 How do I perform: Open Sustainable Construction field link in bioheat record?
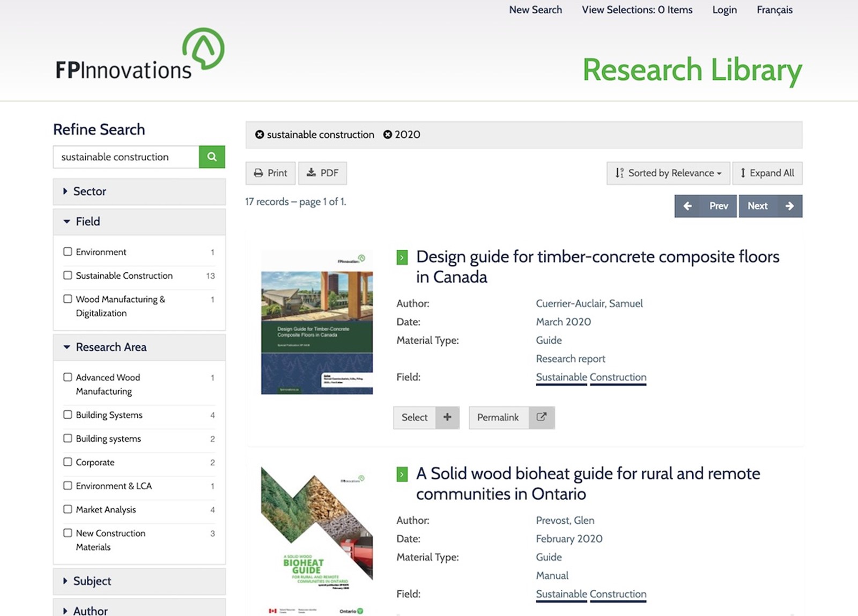pos(591,594)
